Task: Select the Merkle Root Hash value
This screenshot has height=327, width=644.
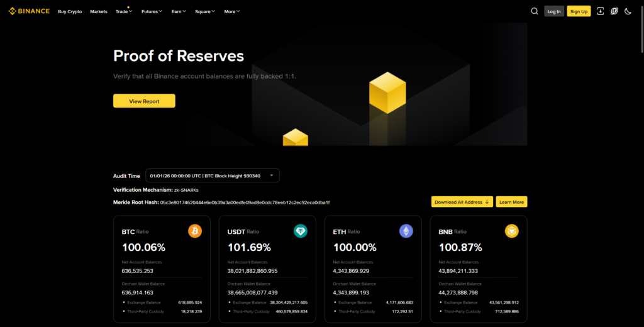Action: [x=245, y=202]
